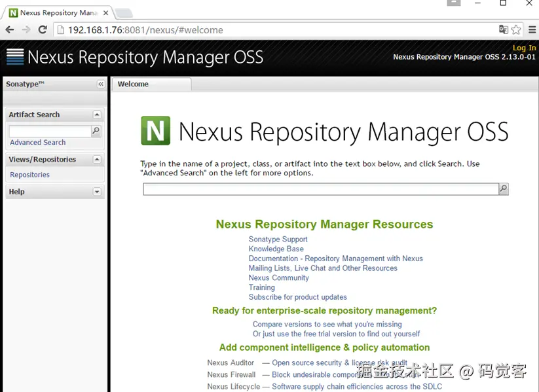Click the sidebar search magnifier icon

96,131
